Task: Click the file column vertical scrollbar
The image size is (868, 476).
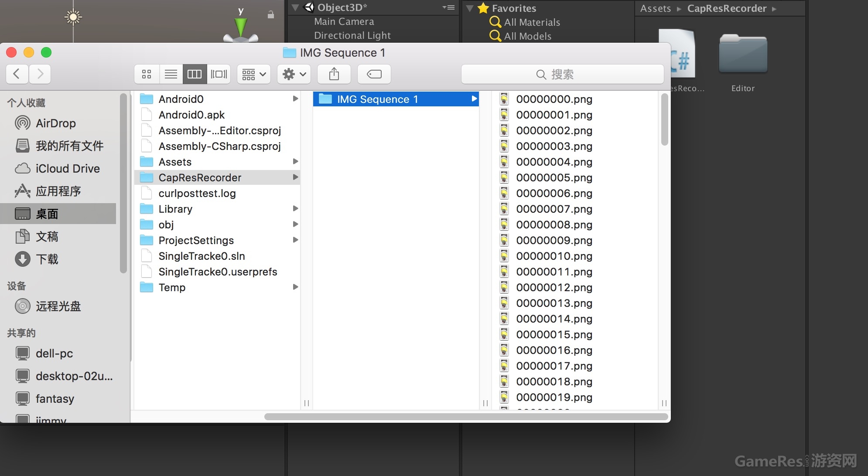Action: [664, 119]
